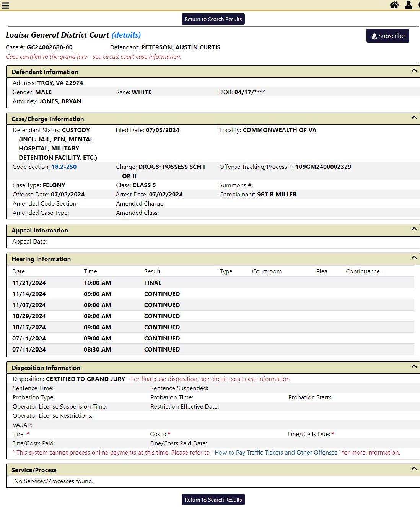
Task: Click the Courtroom column header
Action: [267, 271]
